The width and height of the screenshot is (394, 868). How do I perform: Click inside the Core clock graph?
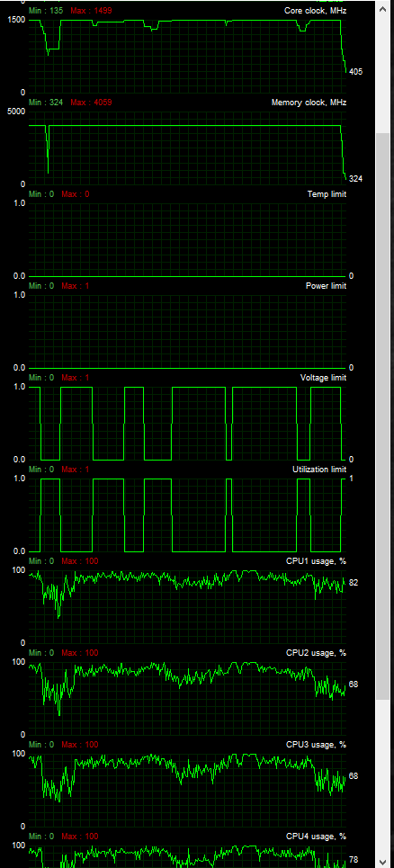pos(187,56)
